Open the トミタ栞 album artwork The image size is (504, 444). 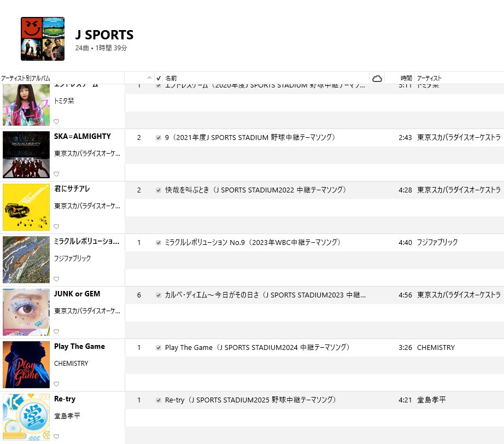point(26,105)
